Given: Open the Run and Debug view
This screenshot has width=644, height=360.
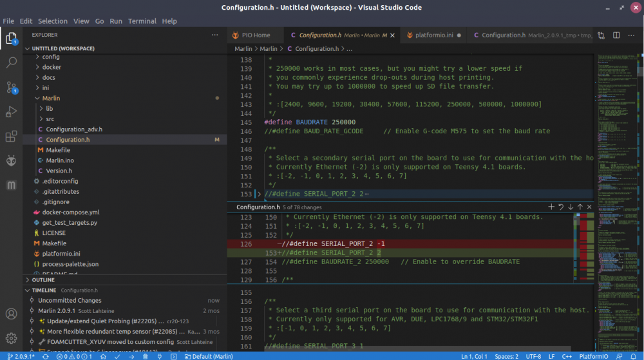Looking at the screenshot, I should click(11, 111).
